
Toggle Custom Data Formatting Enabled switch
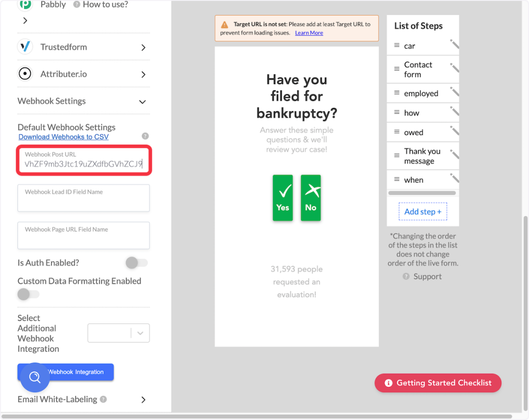click(28, 294)
